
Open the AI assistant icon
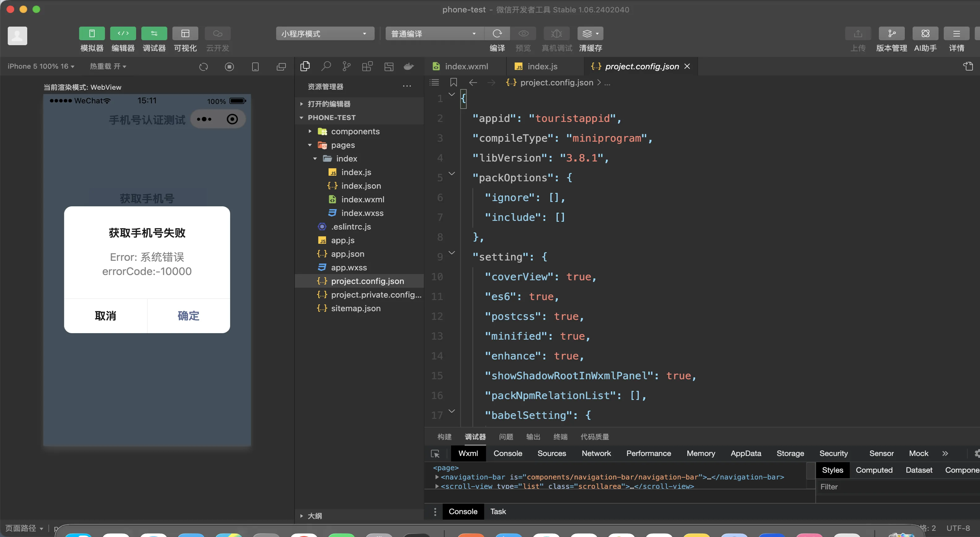pos(925,33)
